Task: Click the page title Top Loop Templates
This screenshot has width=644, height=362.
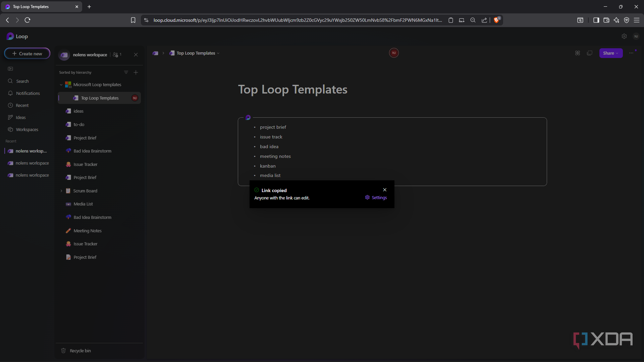Action: pos(292,89)
